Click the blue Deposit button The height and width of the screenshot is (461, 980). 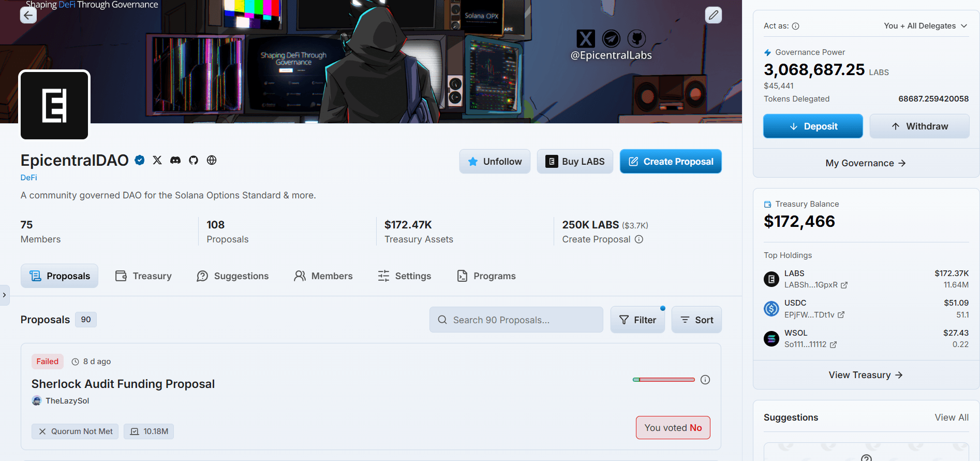point(813,126)
